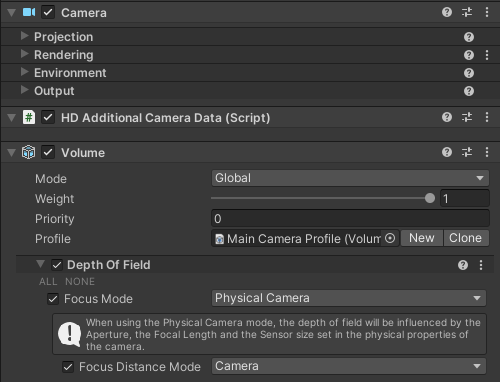Expand the Rendering section
Image resolution: width=500 pixels, height=382 pixels.
tap(24, 54)
